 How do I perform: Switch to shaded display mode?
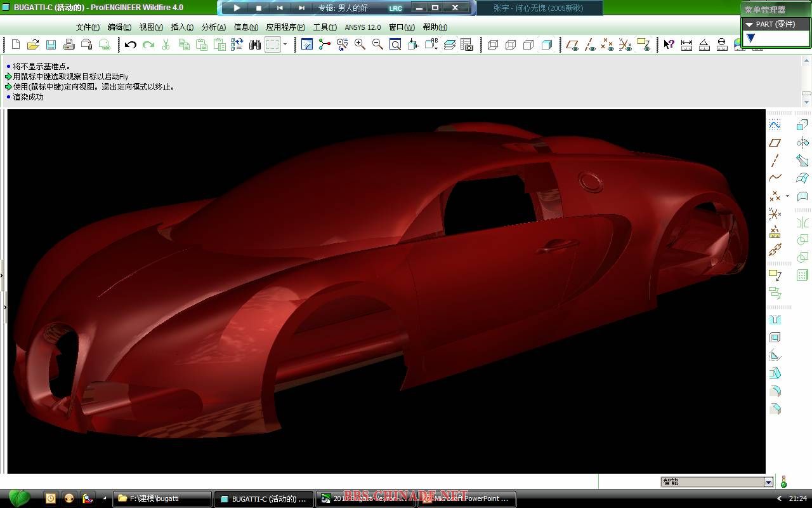click(546, 44)
